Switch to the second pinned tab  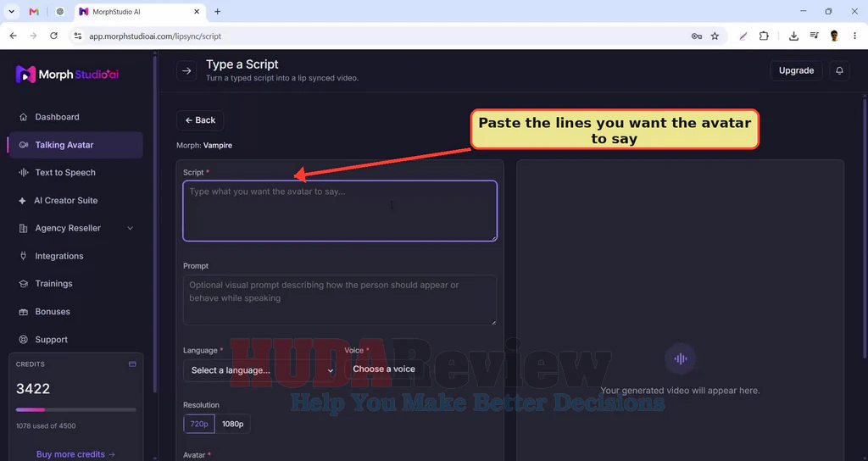point(60,12)
